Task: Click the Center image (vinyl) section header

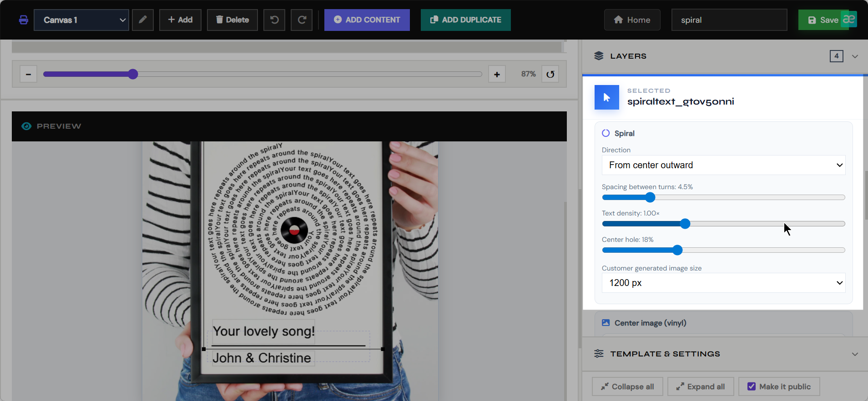Action: (723, 323)
